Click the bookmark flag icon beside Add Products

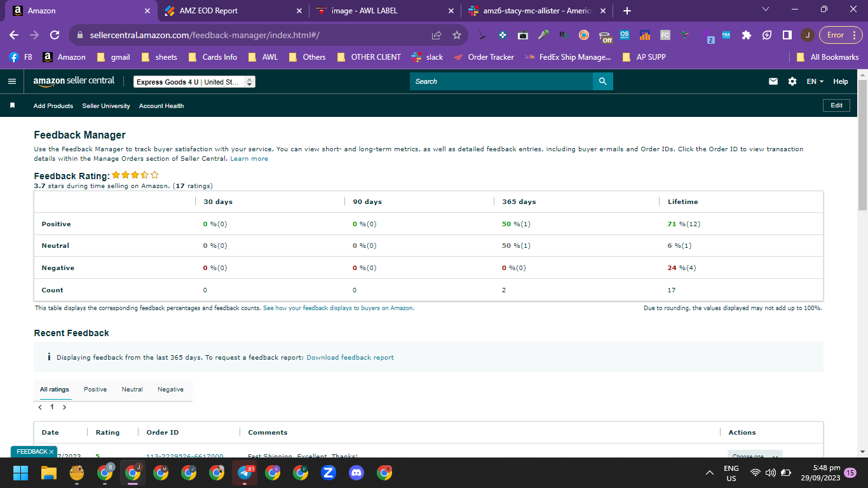(x=12, y=105)
